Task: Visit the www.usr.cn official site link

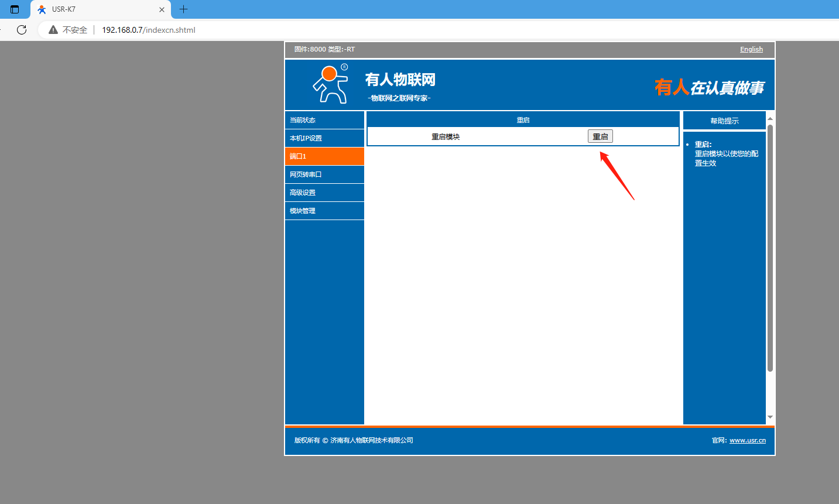Action: [x=747, y=440]
